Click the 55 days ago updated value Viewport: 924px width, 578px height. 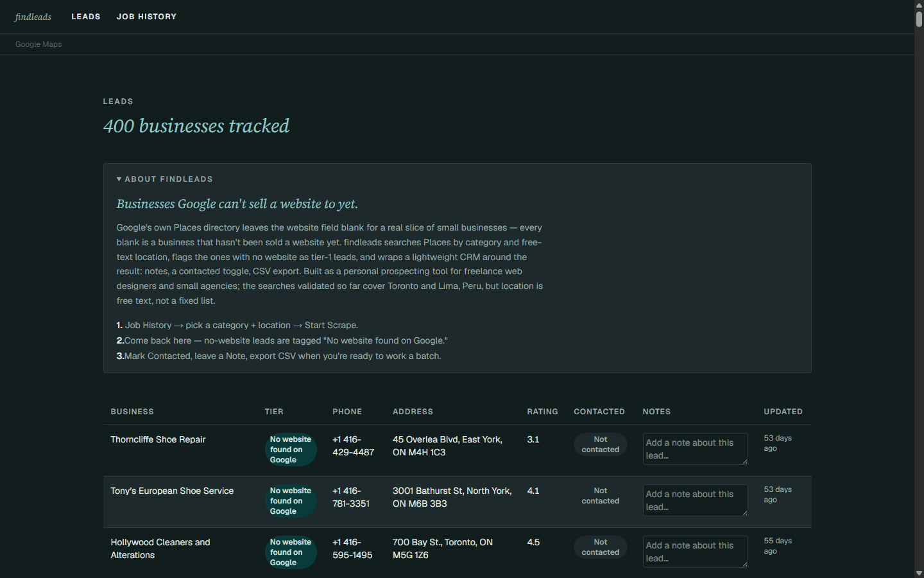[778, 546]
